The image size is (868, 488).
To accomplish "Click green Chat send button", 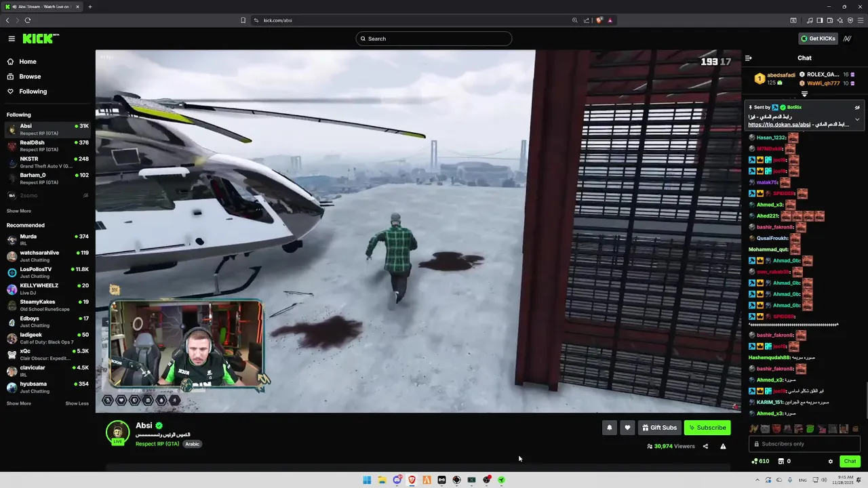I will (850, 461).
